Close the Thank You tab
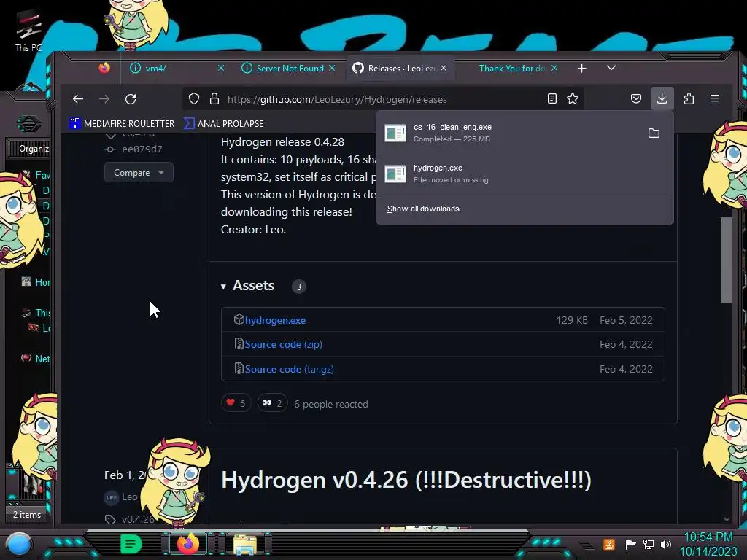747x560 pixels. (554, 68)
